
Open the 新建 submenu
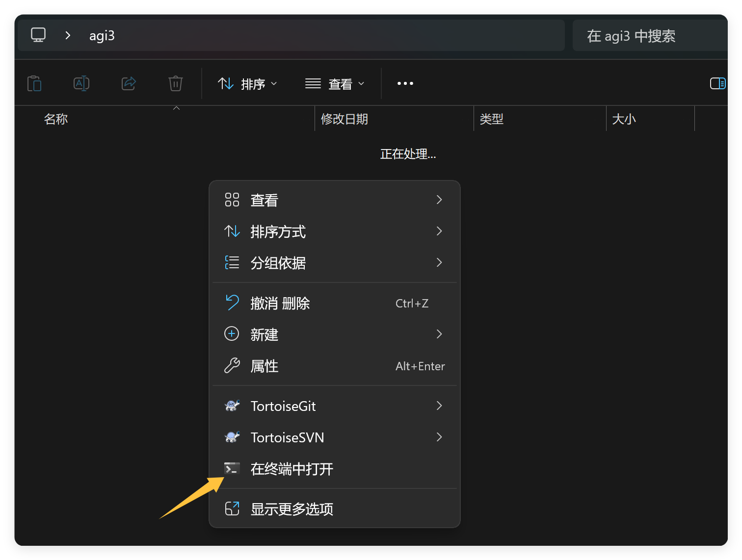(x=334, y=334)
